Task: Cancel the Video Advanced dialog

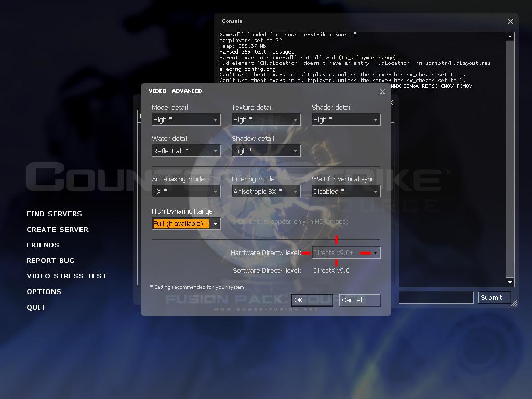Action: click(x=360, y=300)
